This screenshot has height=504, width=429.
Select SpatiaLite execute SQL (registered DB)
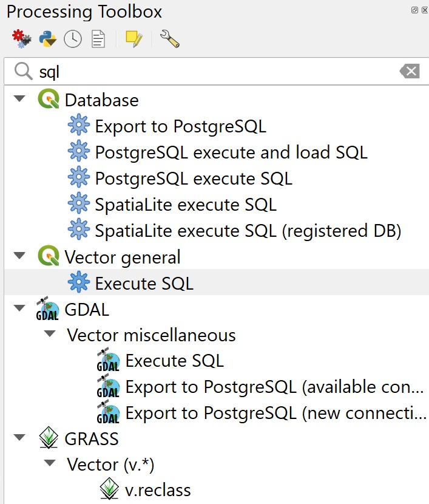point(248,231)
